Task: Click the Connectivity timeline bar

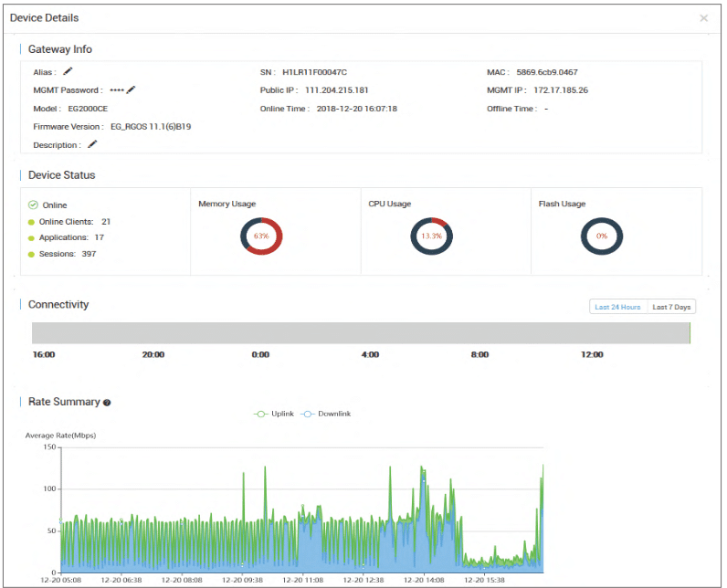Action: [x=361, y=333]
